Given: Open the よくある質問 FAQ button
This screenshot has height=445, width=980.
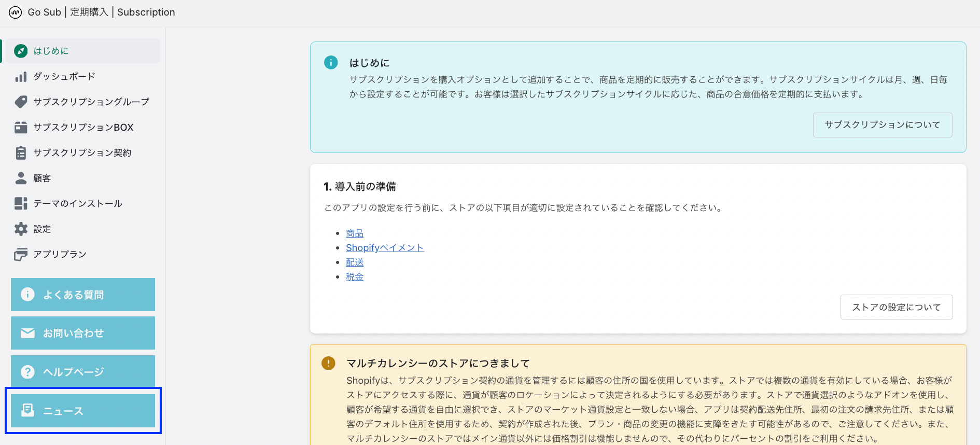Looking at the screenshot, I should [x=83, y=295].
